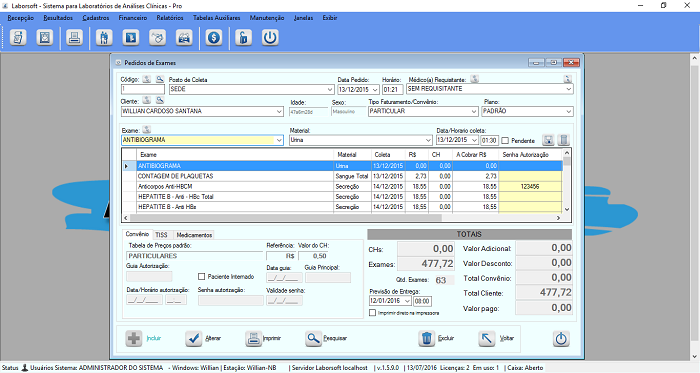Click the small add icon beside Cliente

[x=146, y=100]
